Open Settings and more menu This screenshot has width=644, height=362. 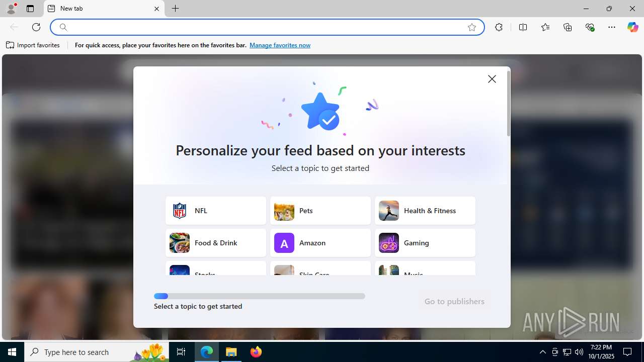[x=612, y=27]
